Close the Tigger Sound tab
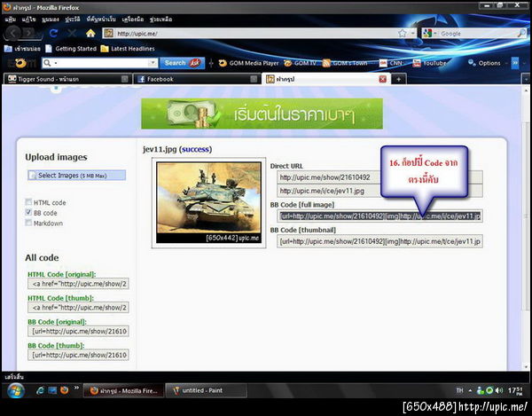 click(124, 79)
